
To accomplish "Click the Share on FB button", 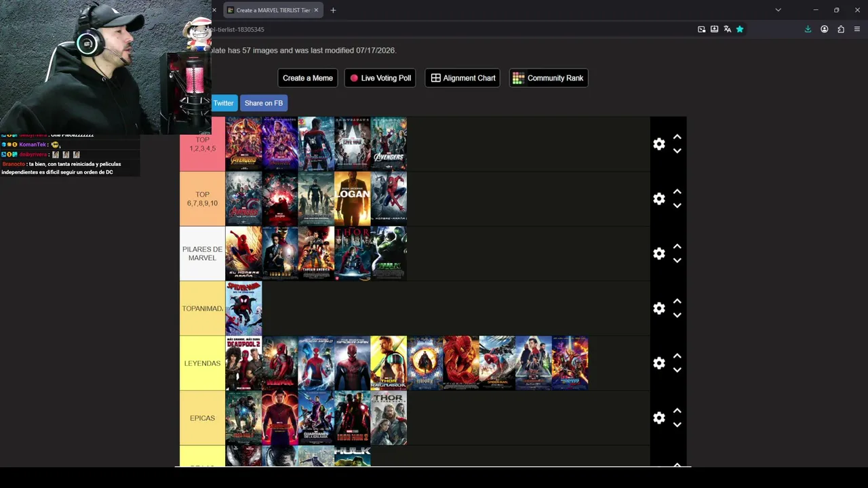I will 264,103.
